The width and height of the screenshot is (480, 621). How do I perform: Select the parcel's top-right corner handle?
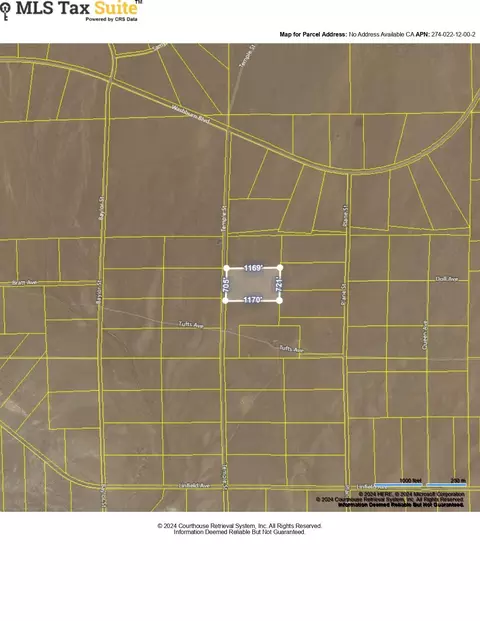coord(280,268)
